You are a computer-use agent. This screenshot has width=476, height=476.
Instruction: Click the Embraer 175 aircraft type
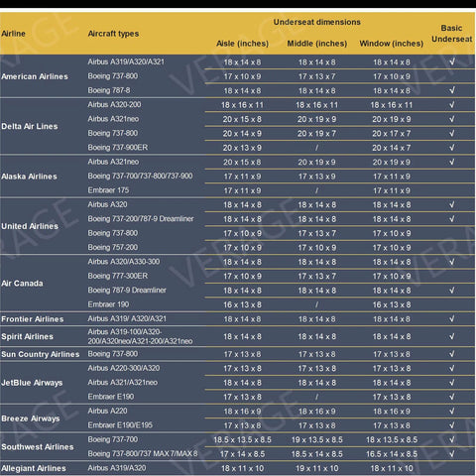pyautogui.click(x=108, y=190)
